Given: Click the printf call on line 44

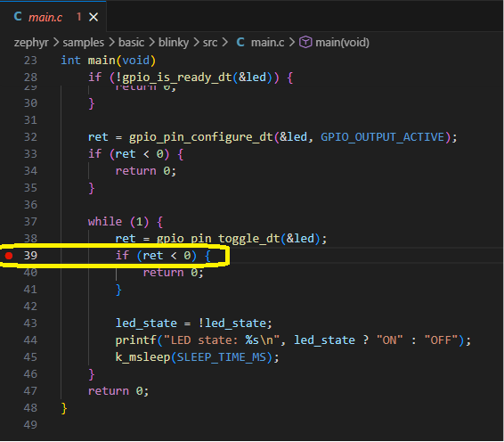Looking at the screenshot, I should click(136, 340).
